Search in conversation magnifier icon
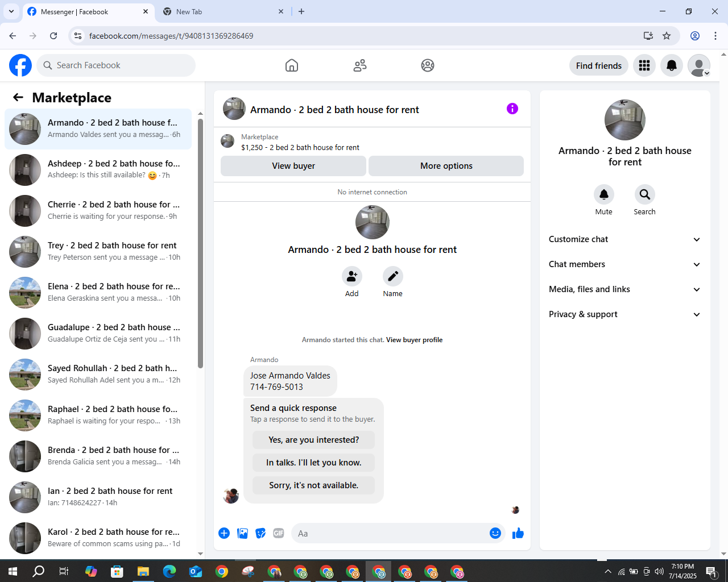Image resolution: width=728 pixels, height=582 pixels. coord(645,194)
